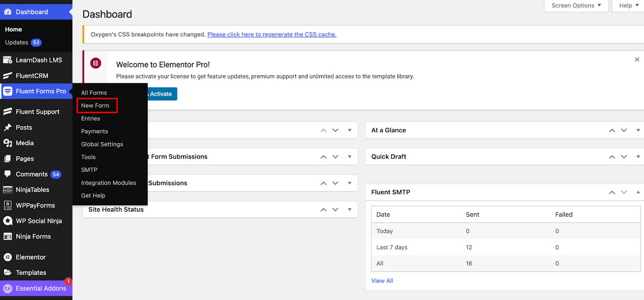Click the NinjaTables table icon
Screen dimensions: 644x300
pyautogui.click(x=8, y=190)
